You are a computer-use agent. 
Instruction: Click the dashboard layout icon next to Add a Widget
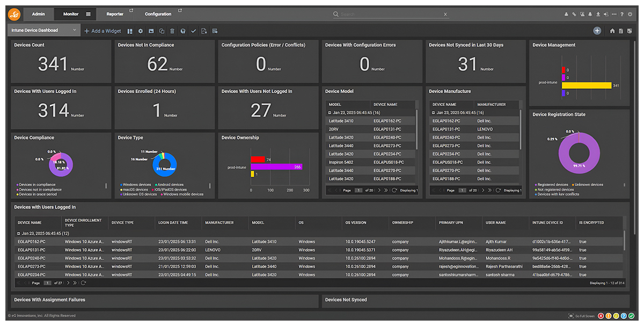click(x=130, y=31)
